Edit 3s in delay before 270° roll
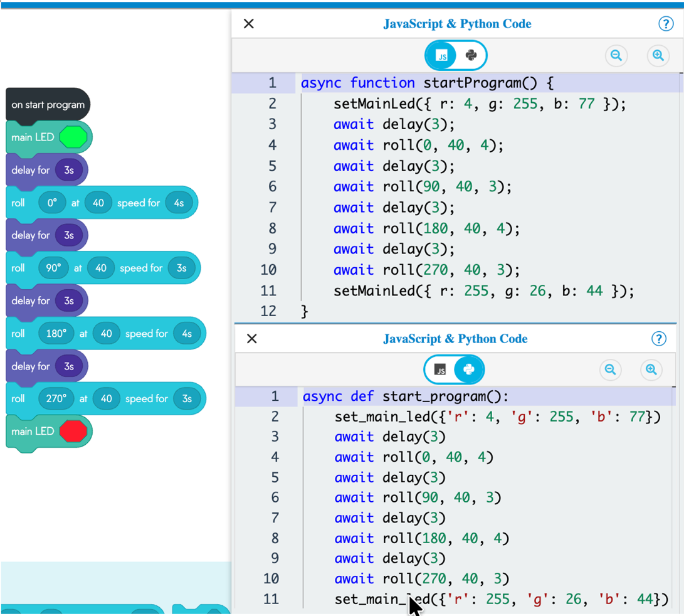The height and width of the screenshot is (616, 684). [69, 366]
